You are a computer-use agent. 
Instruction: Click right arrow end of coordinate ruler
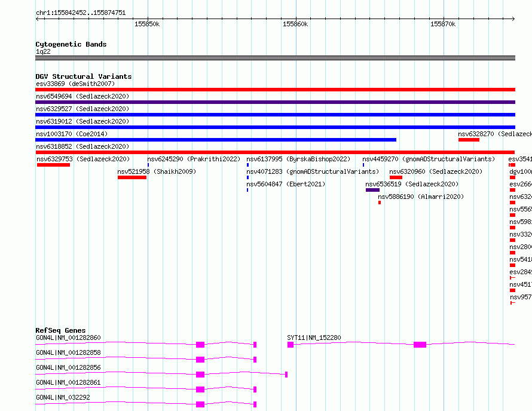(x=513, y=19)
